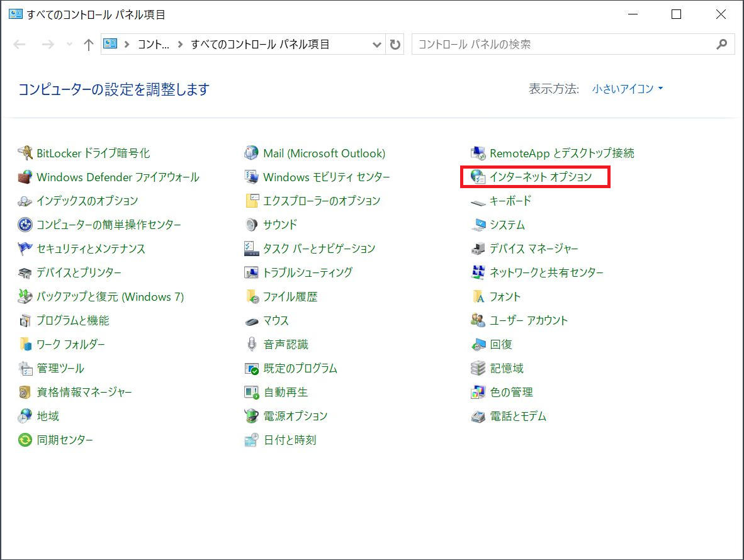The width and height of the screenshot is (744, 560).
Task: Open the 地域 globe-clock icon
Action: [25, 416]
